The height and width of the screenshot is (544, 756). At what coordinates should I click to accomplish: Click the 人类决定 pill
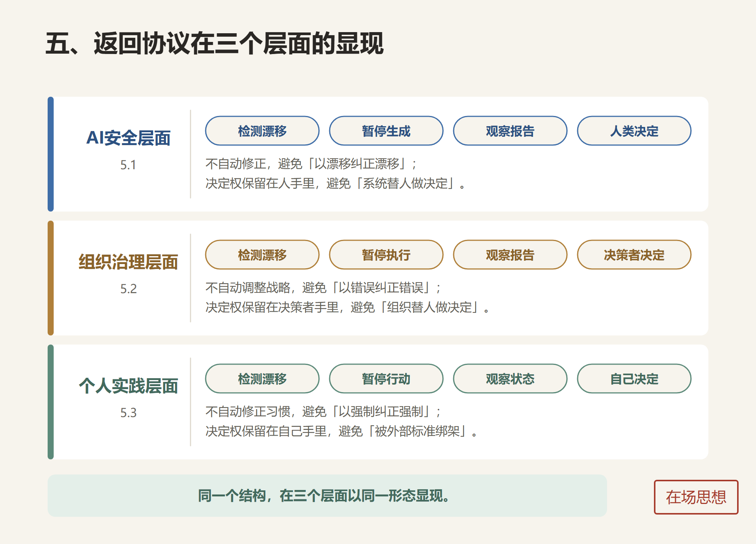[x=634, y=131]
